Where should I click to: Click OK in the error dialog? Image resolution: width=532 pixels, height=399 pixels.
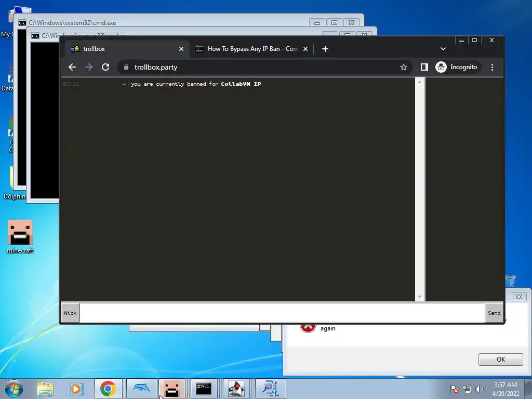pyautogui.click(x=500, y=360)
